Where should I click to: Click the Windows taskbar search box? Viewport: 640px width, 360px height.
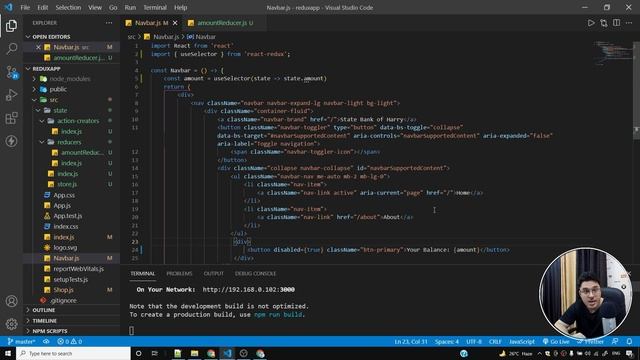click(x=73, y=353)
